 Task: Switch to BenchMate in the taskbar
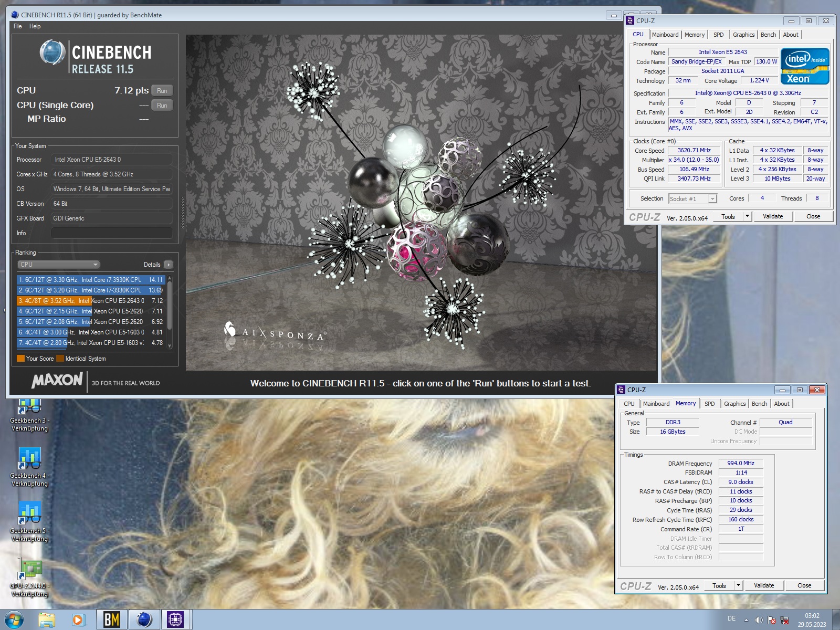(x=111, y=620)
